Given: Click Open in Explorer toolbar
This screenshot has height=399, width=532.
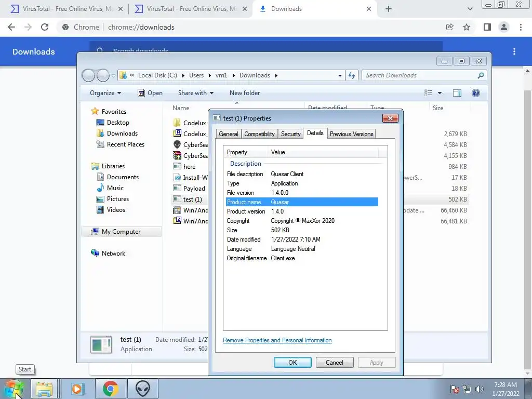Looking at the screenshot, I should pos(150,93).
